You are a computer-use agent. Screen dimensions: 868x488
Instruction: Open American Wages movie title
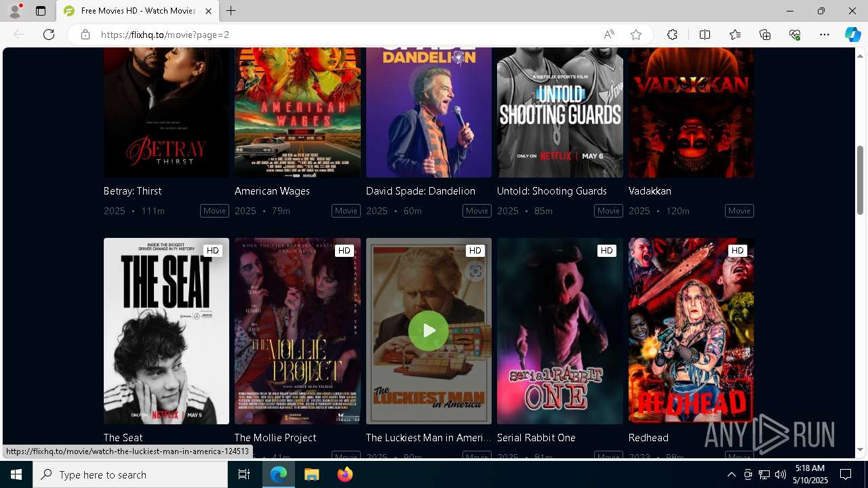(x=272, y=191)
